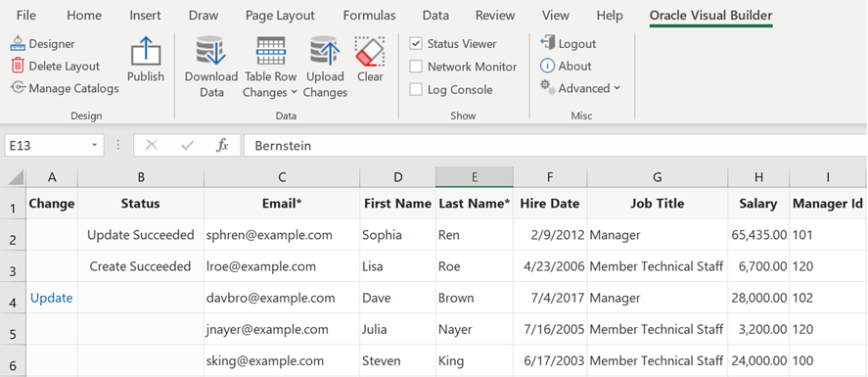Click the Upload Changes icon
The height and width of the screenshot is (377, 868).
325,52
